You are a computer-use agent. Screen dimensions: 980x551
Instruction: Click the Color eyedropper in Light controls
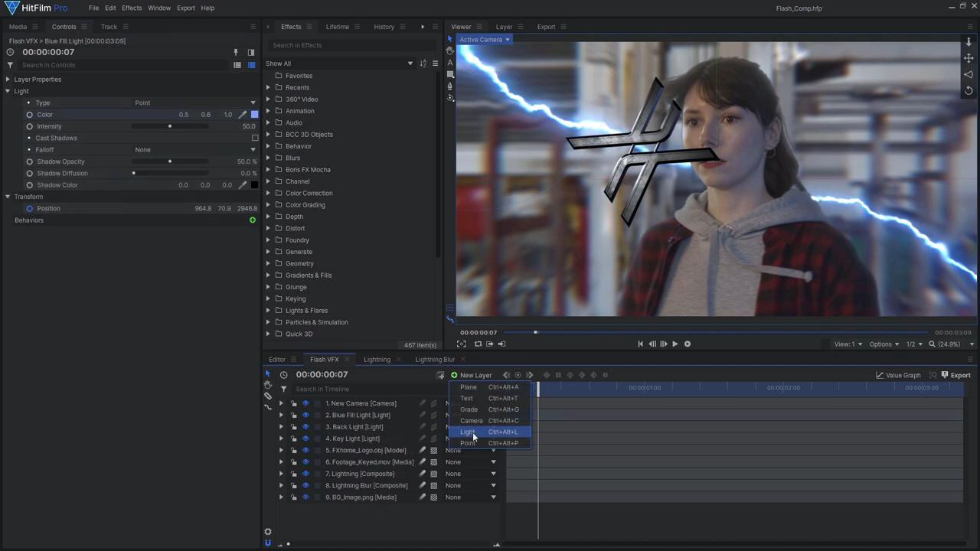coord(243,115)
